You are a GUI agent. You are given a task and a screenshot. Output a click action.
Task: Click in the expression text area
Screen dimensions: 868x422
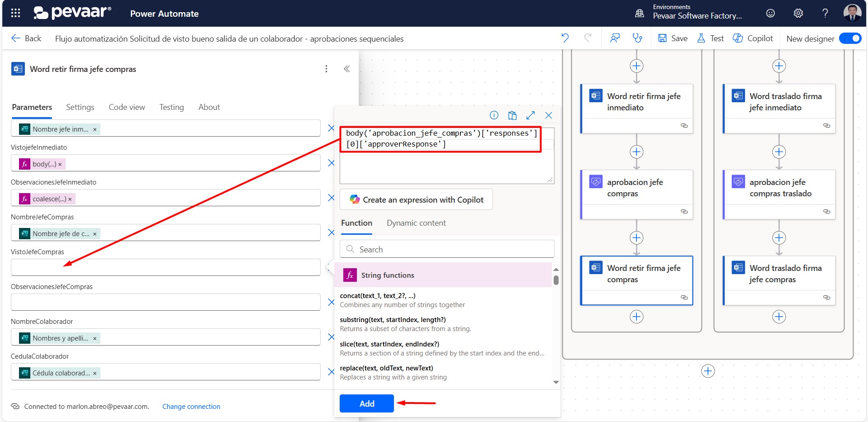pyautogui.click(x=447, y=156)
